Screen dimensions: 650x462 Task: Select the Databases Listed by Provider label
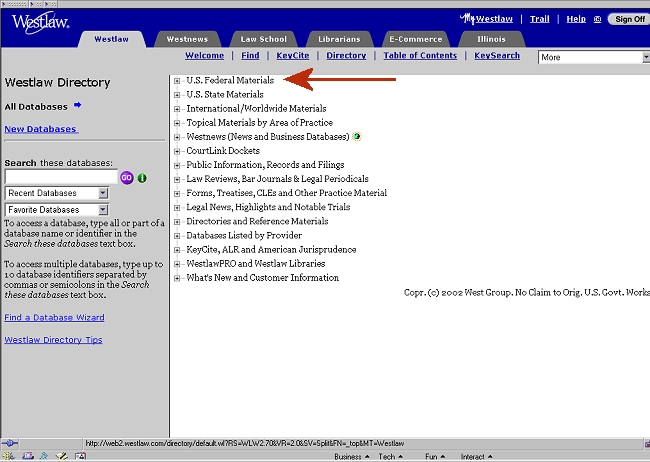coord(244,235)
